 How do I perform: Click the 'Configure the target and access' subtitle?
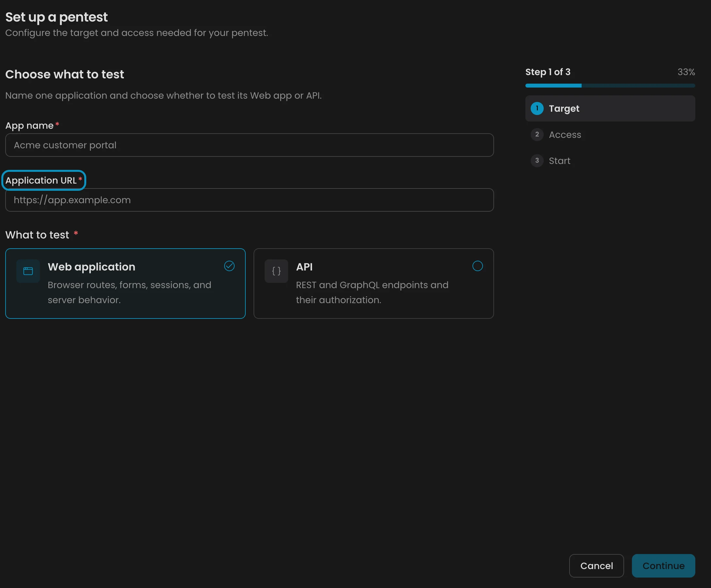(x=137, y=33)
